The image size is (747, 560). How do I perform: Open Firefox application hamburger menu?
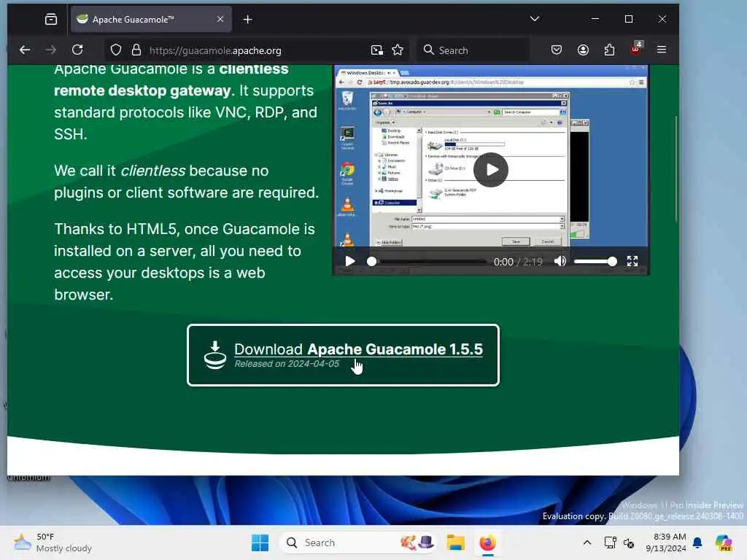(x=662, y=50)
